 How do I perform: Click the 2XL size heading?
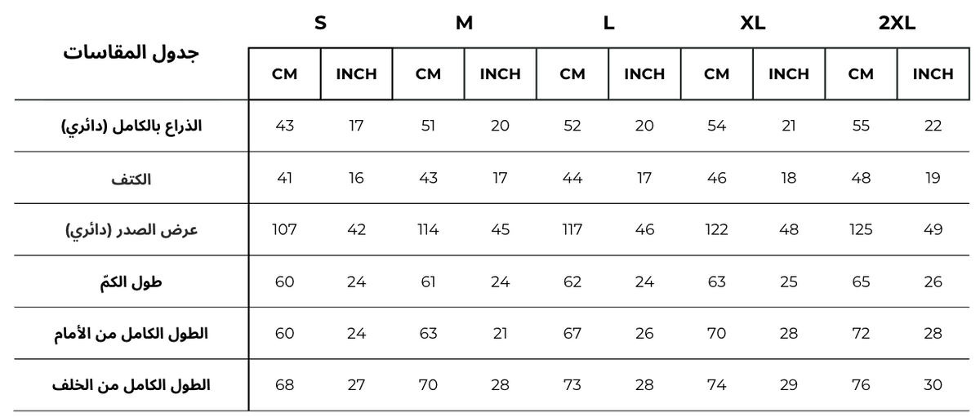point(897,24)
